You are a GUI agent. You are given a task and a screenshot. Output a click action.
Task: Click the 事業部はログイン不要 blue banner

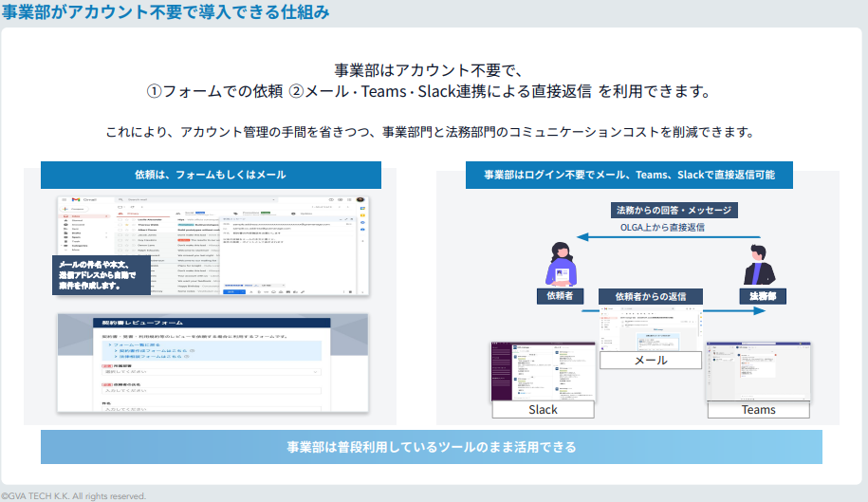pos(629,175)
